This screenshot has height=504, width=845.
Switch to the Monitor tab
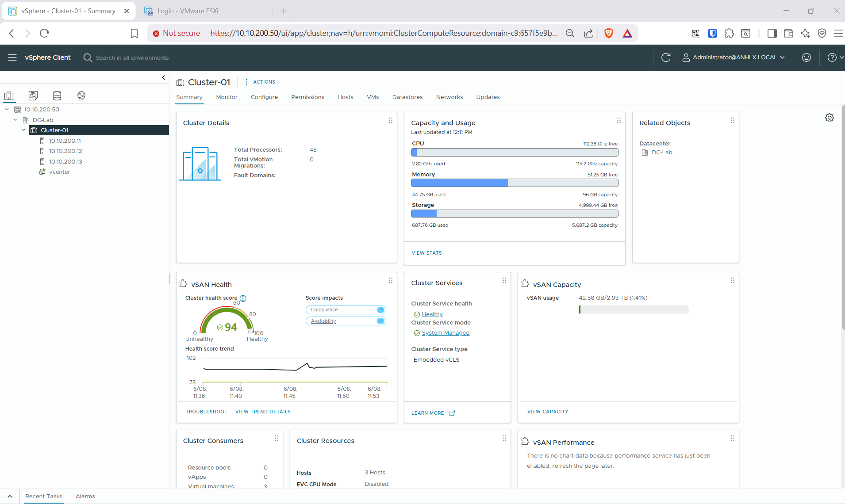[227, 97]
